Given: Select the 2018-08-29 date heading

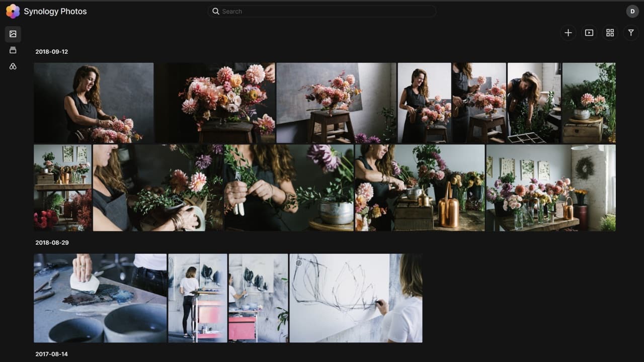Looking at the screenshot, I should [x=52, y=243].
